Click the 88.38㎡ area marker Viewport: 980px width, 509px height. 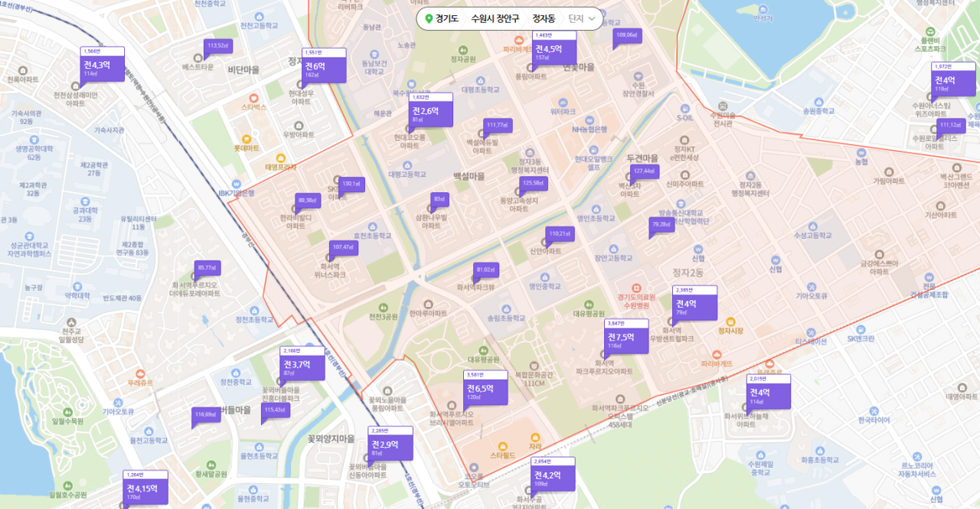pyautogui.click(x=307, y=201)
